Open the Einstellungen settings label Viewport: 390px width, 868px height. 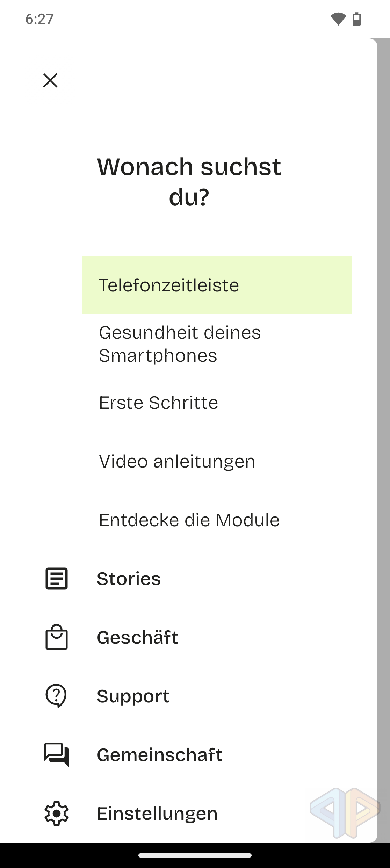coord(157,813)
